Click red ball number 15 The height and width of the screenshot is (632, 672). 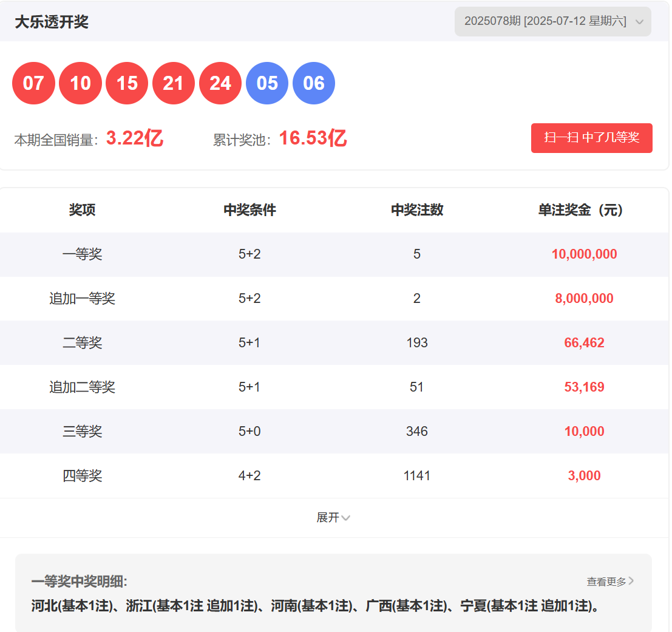(127, 83)
